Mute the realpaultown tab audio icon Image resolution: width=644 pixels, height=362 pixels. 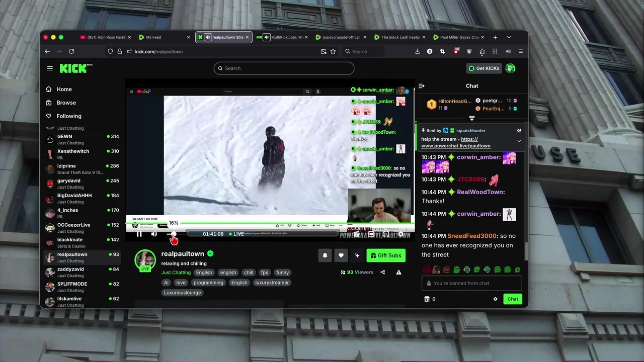207,37
